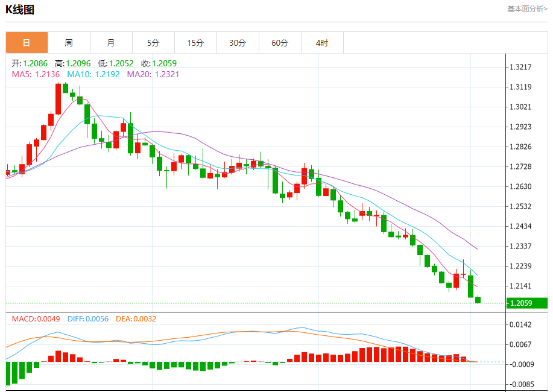Viewport: 553px width, 392px height.
Task: Open the 60分 interval tab
Action: 280,43
